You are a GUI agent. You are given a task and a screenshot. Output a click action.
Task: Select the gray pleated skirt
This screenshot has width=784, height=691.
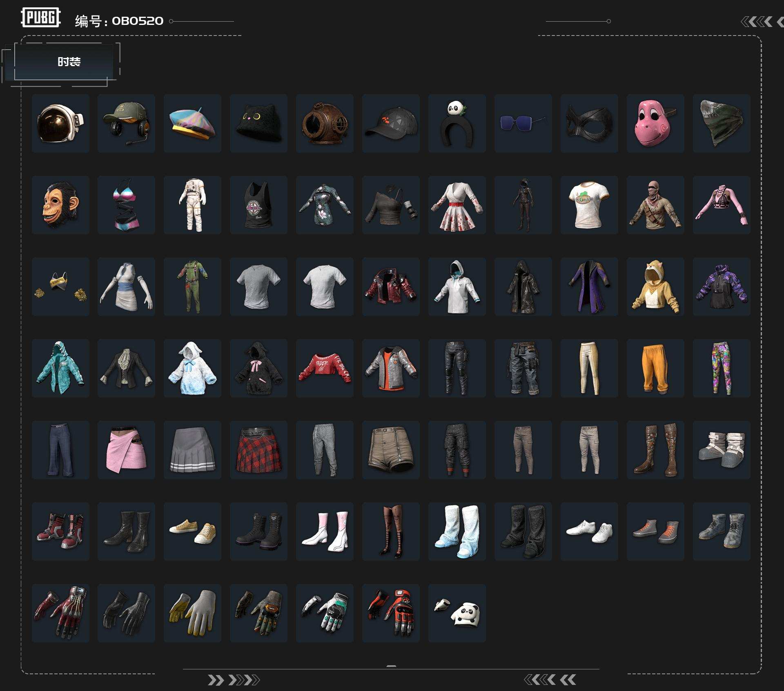click(x=193, y=450)
